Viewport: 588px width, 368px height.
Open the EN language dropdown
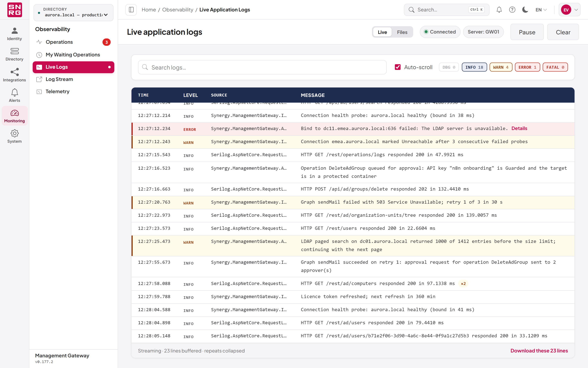pos(541,10)
